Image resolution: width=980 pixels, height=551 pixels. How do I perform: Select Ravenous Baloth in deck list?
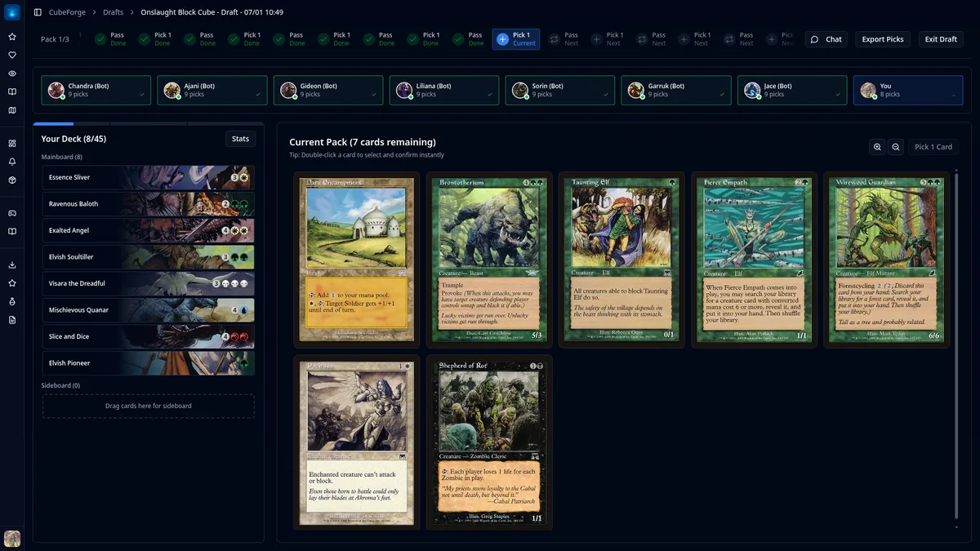click(149, 204)
